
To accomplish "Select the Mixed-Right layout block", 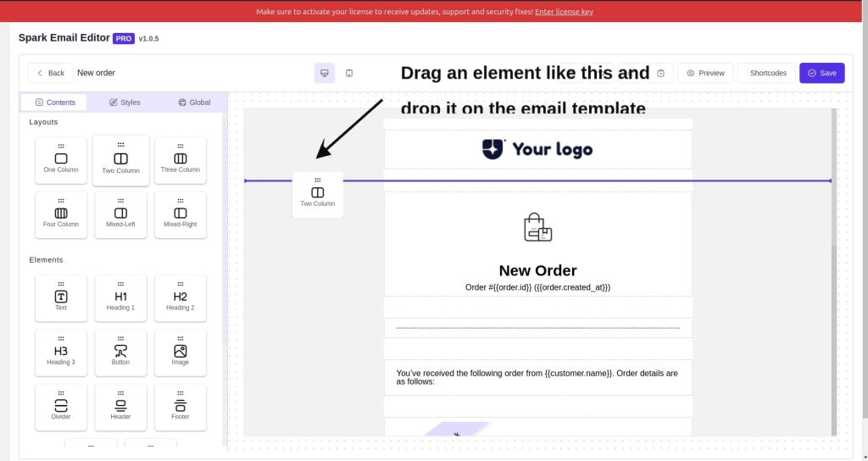I will click(181, 215).
